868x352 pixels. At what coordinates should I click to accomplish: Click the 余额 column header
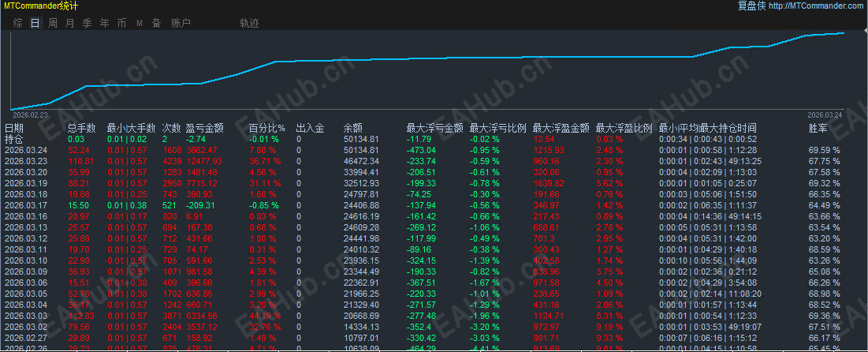tap(353, 129)
